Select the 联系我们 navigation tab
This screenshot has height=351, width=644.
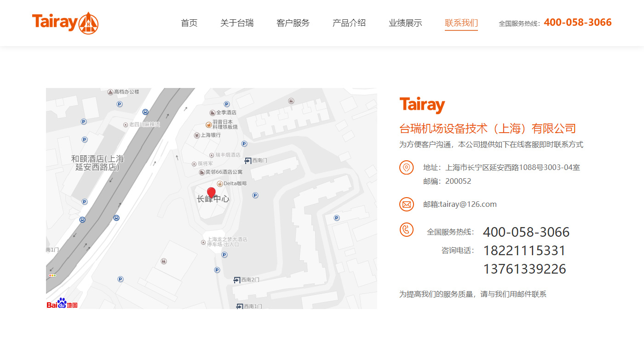461,23
